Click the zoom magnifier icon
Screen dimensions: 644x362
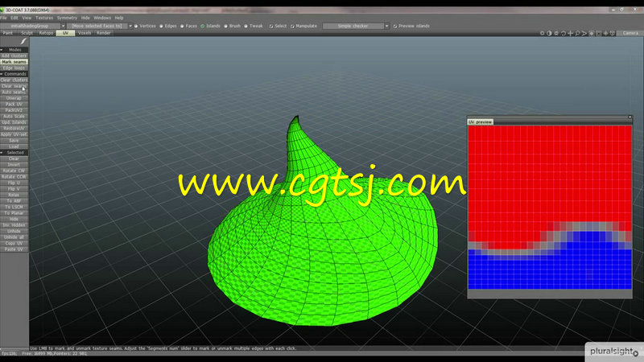[x=577, y=33]
